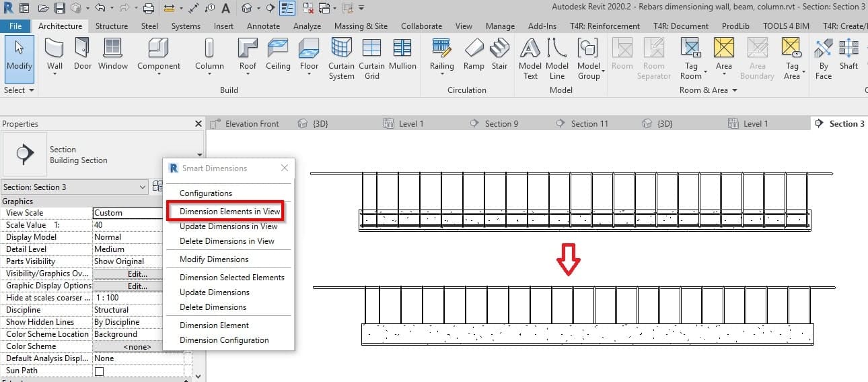Select Configurations in Smart Dimensions menu
Screen dimensions: 868x382
(x=205, y=193)
